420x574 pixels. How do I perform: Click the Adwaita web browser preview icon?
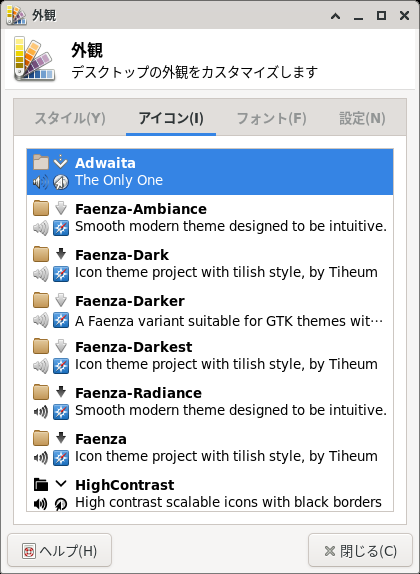point(61,182)
